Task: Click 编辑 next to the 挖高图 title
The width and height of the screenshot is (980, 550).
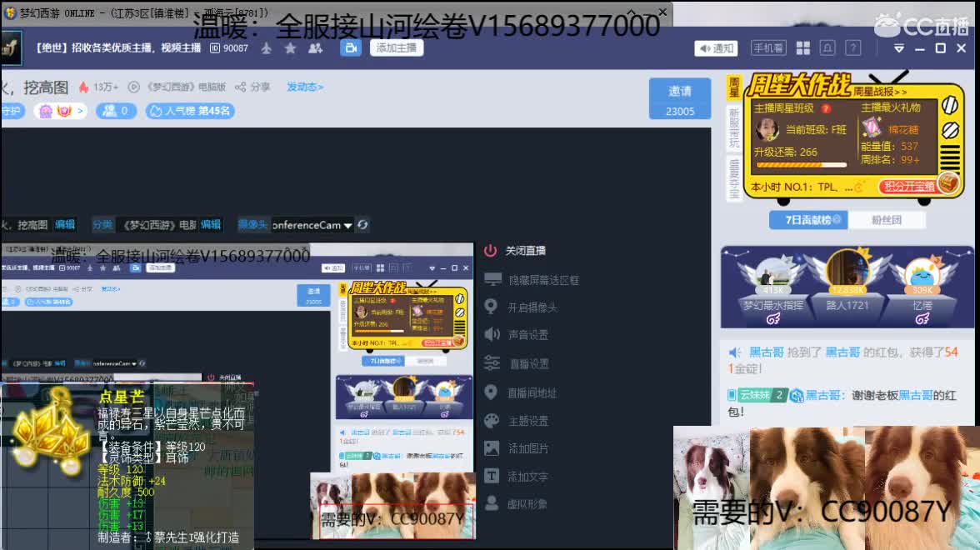Action: click(x=64, y=224)
